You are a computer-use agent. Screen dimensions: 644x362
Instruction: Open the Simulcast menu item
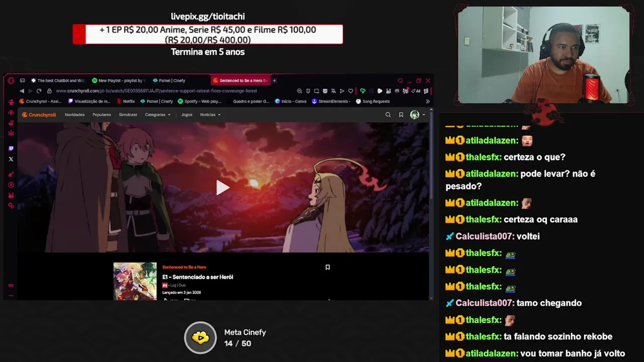128,115
